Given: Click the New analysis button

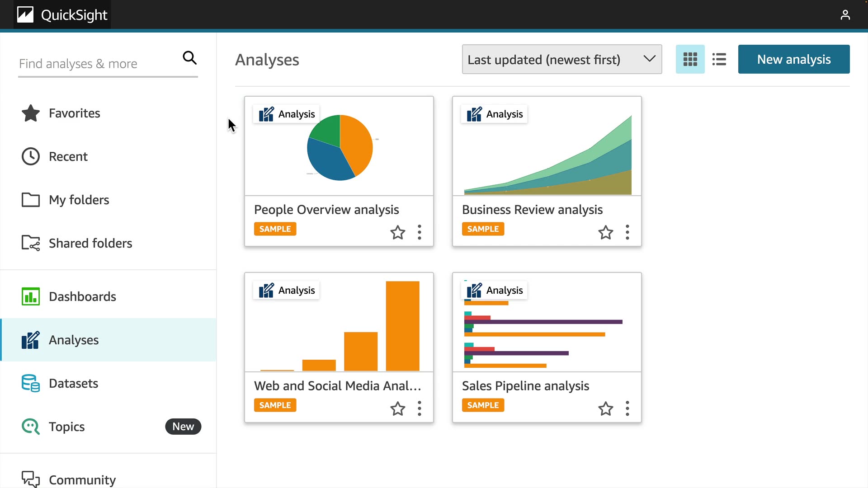Looking at the screenshot, I should tap(793, 59).
